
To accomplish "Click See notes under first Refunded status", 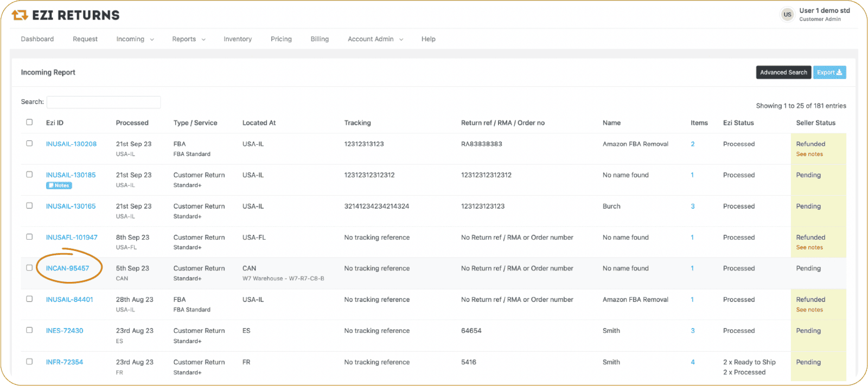I will click(809, 155).
